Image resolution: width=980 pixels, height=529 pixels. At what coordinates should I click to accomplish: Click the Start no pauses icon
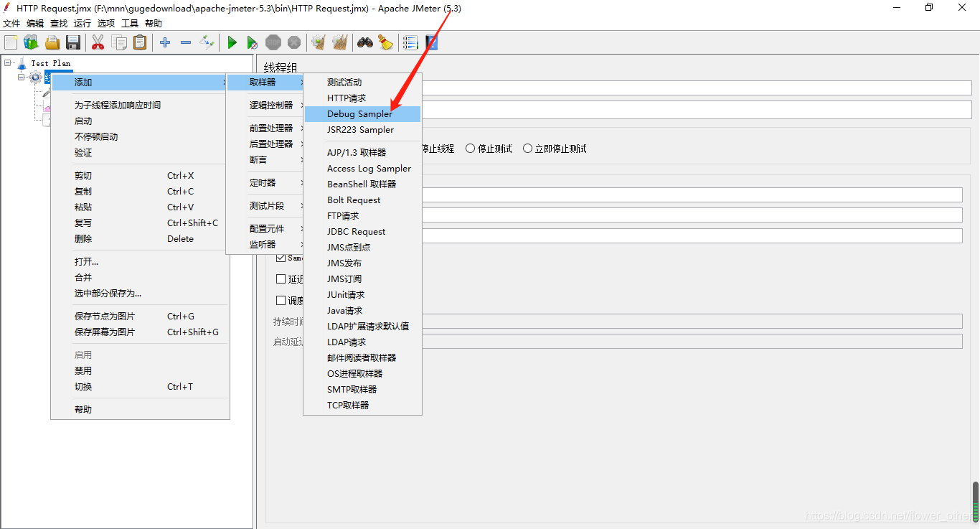[253, 42]
